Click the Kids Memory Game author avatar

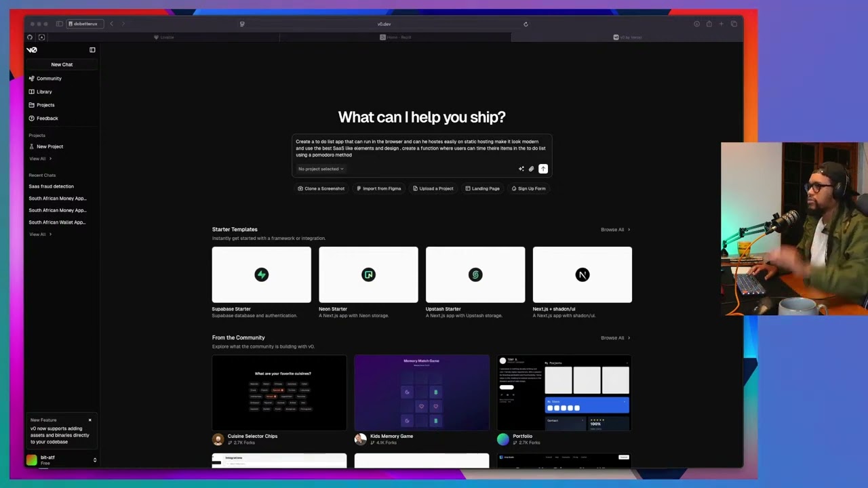point(360,439)
